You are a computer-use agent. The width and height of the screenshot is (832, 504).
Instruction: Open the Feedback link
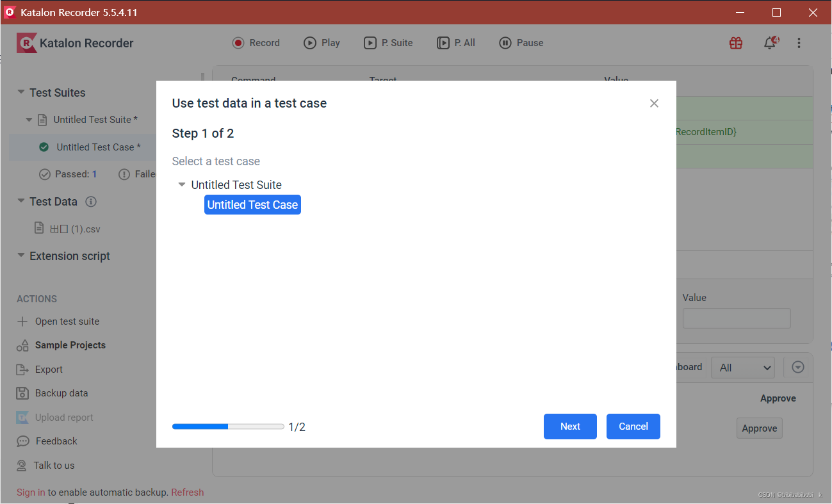click(x=56, y=441)
